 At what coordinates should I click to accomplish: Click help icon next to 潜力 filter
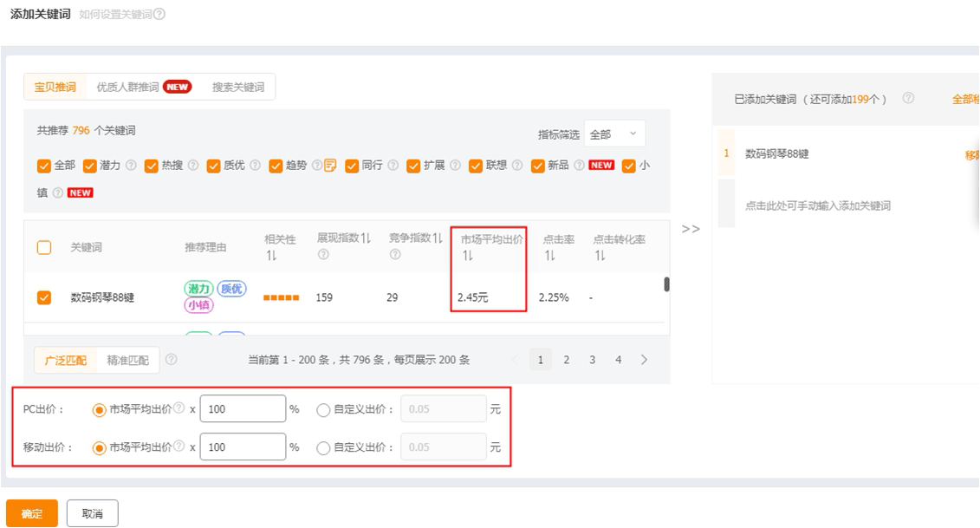131,166
